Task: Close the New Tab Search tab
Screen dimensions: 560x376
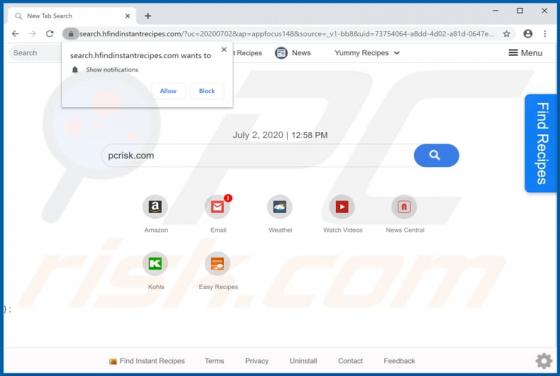Action: (x=128, y=16)
